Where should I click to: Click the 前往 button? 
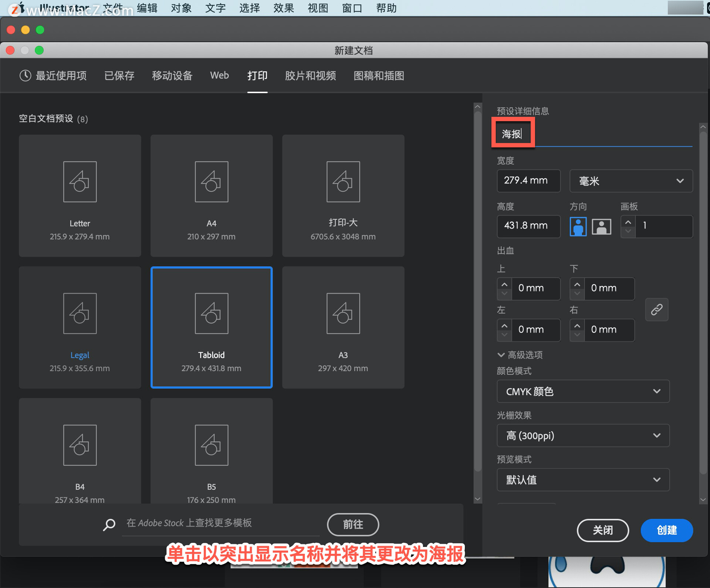(353, 524)
